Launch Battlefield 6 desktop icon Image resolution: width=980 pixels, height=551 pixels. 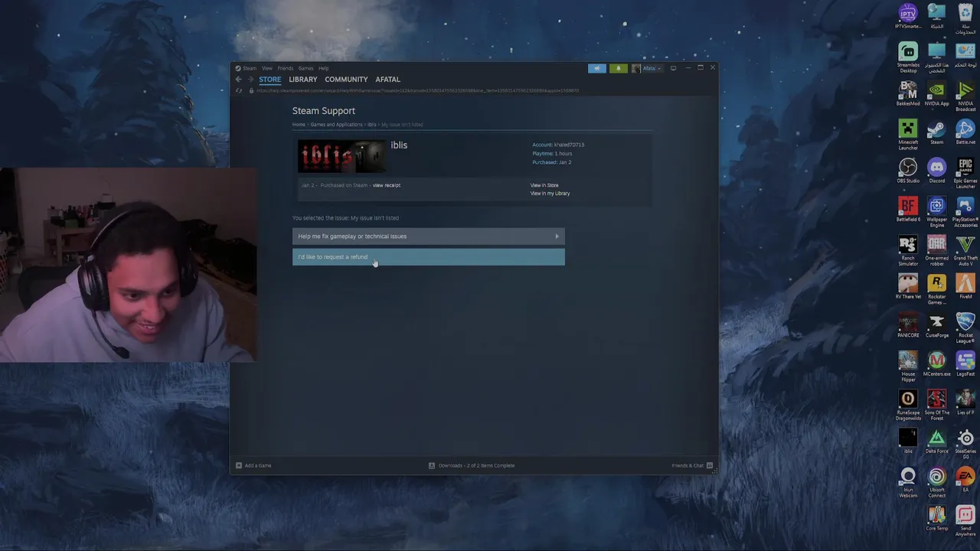click(908, 210)
